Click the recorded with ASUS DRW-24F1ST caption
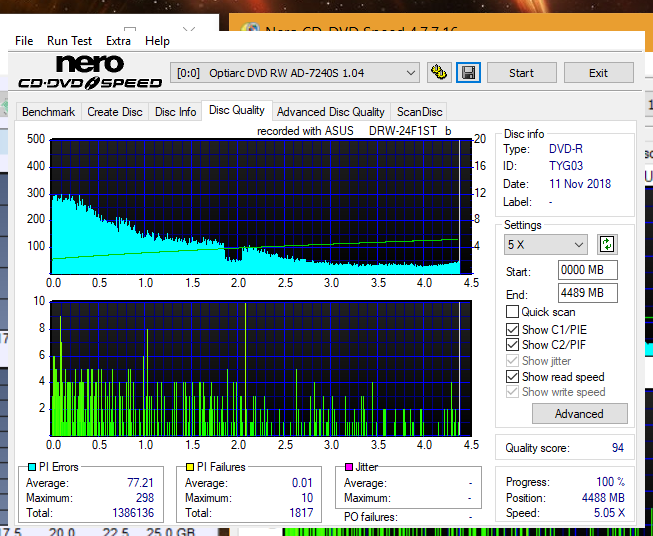 (354, 131)
